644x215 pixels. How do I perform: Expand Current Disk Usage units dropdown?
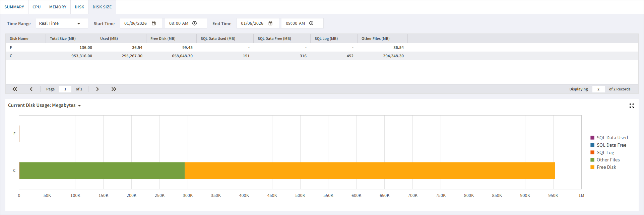point(79,105)
